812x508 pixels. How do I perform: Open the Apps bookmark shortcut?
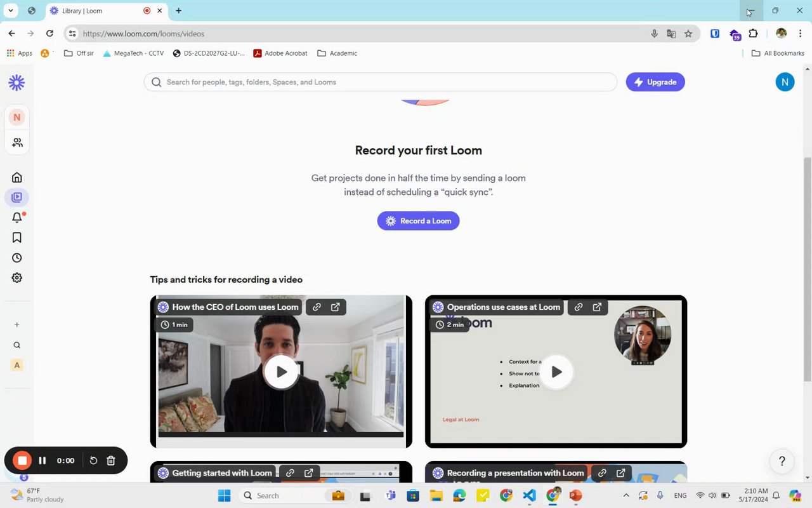tap(19, 53)
